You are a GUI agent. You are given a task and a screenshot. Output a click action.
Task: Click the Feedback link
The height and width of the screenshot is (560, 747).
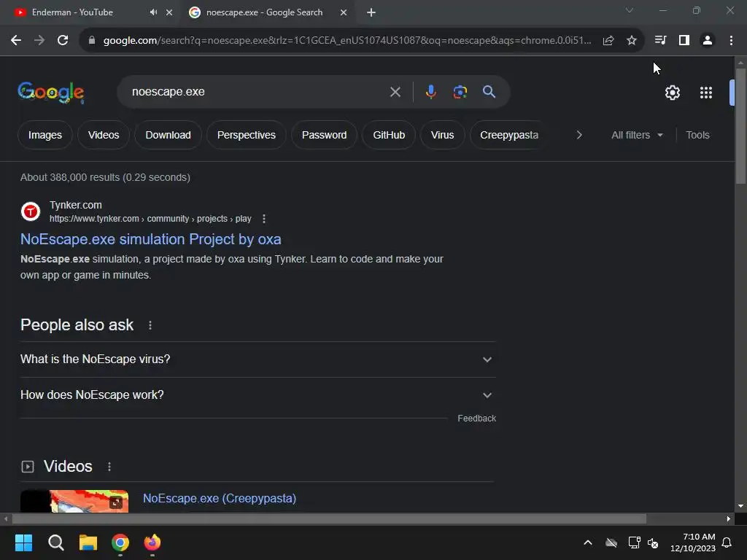[476, 419]
